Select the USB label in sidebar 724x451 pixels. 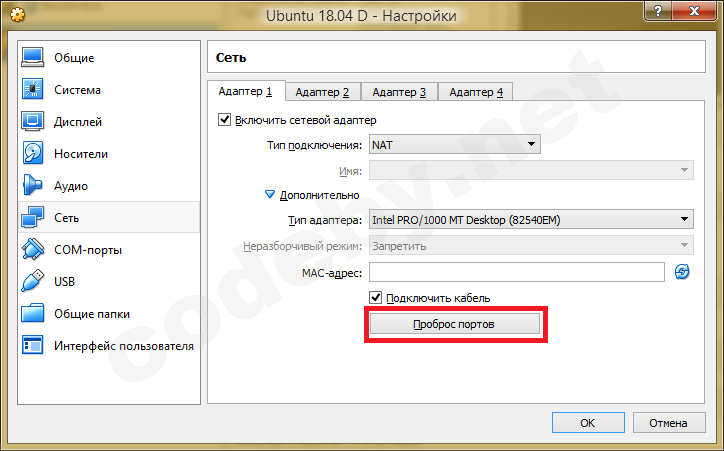65,282
